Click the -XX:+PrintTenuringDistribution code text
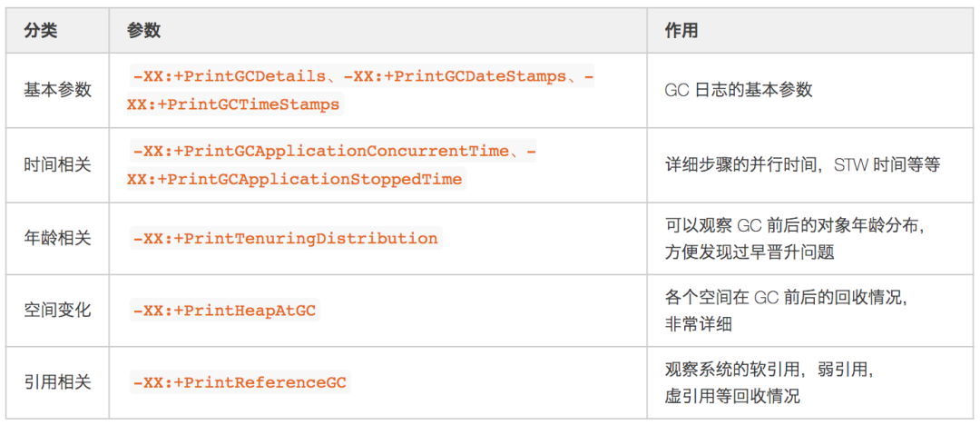The height and width of the screenshot is (425, 980). tap(285, 239)
